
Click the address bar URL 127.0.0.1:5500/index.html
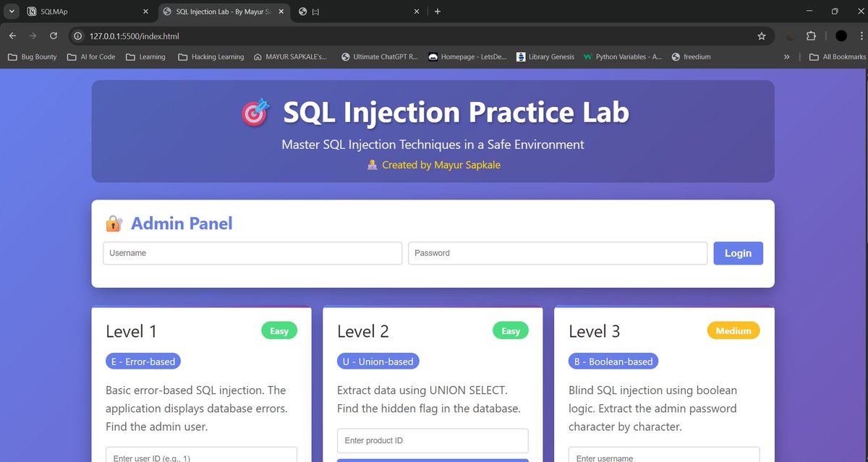coord(135,36)
